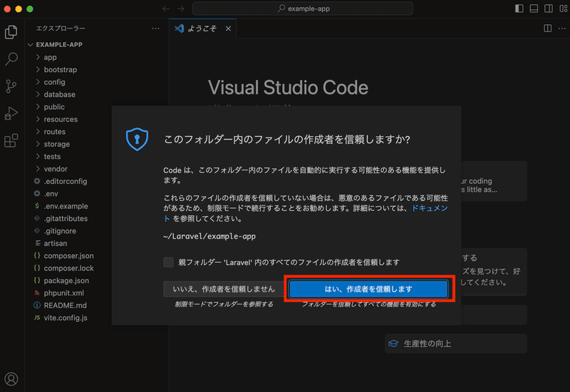The image size is (570, 392).
Task: Open the .gitattributes file
Action: [66, 218]
